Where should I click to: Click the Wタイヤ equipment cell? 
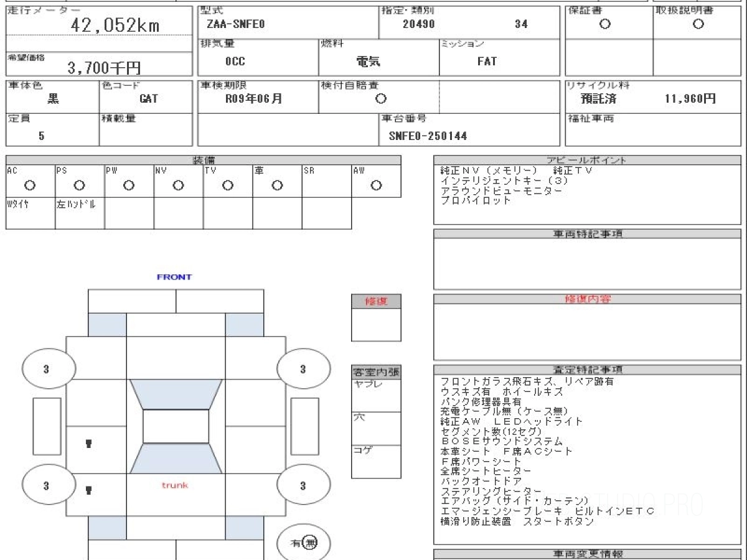coord(31,213)
